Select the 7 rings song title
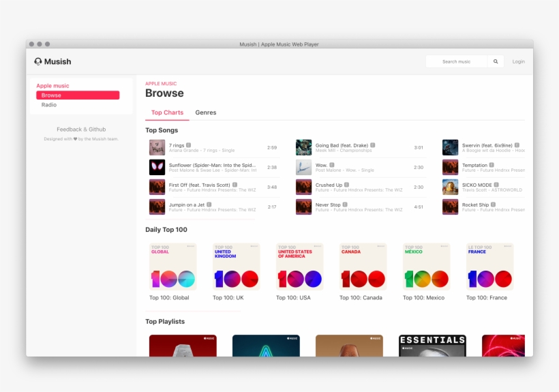The height and width of the screenshot is (392, 559). [x=177, y=145]
